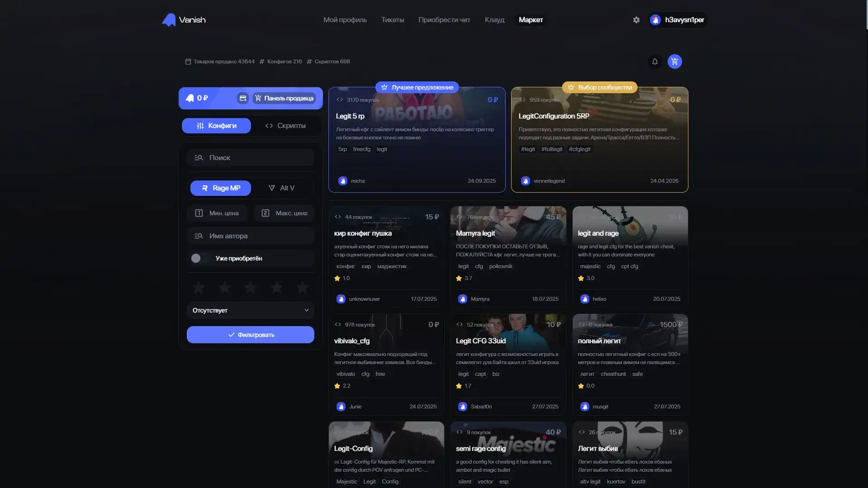Select the second rating star
This screenshot has height=488, width=868.
(224, 287)
